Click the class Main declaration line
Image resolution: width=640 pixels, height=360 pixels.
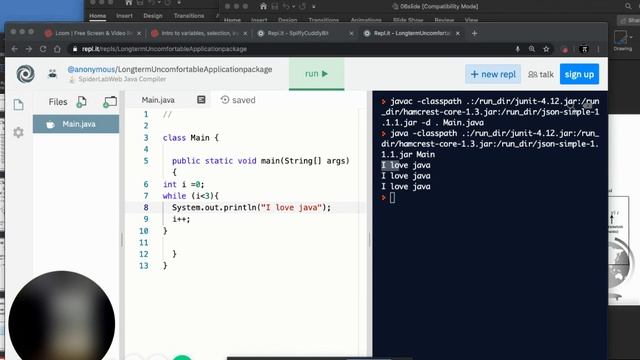[x=191, y=138]
